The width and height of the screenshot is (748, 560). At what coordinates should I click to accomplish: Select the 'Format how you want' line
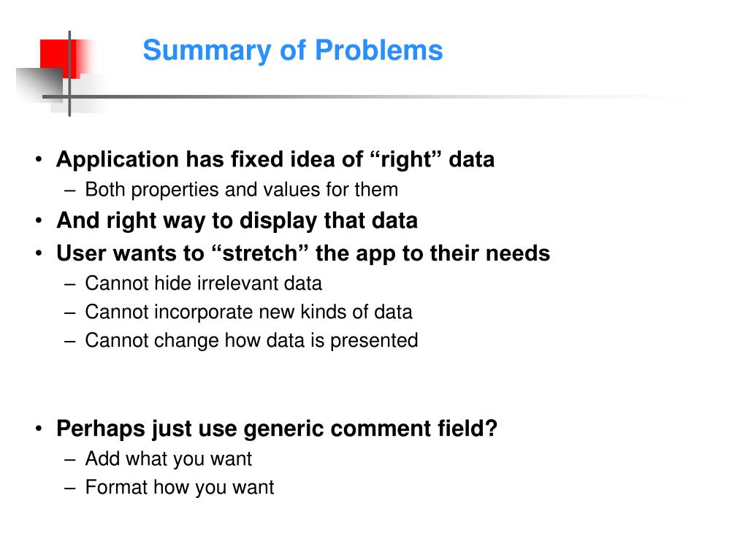pos(180,488)
